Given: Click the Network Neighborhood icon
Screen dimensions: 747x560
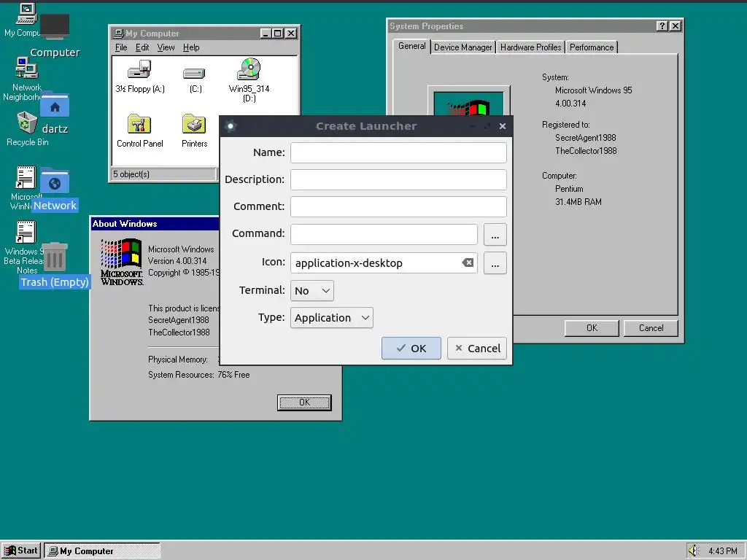Looking at the screenshot, I should coord(27,68).
